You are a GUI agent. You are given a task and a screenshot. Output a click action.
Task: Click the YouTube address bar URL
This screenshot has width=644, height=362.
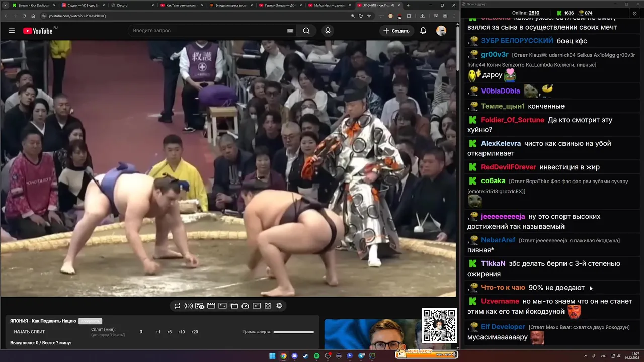click(x=77, y=16)
